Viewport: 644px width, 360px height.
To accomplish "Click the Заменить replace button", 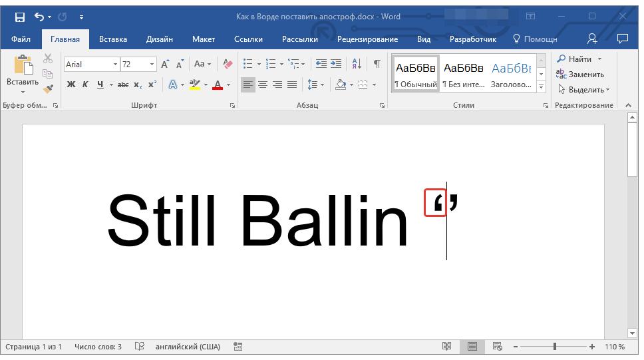I will [x=580, y=75].
